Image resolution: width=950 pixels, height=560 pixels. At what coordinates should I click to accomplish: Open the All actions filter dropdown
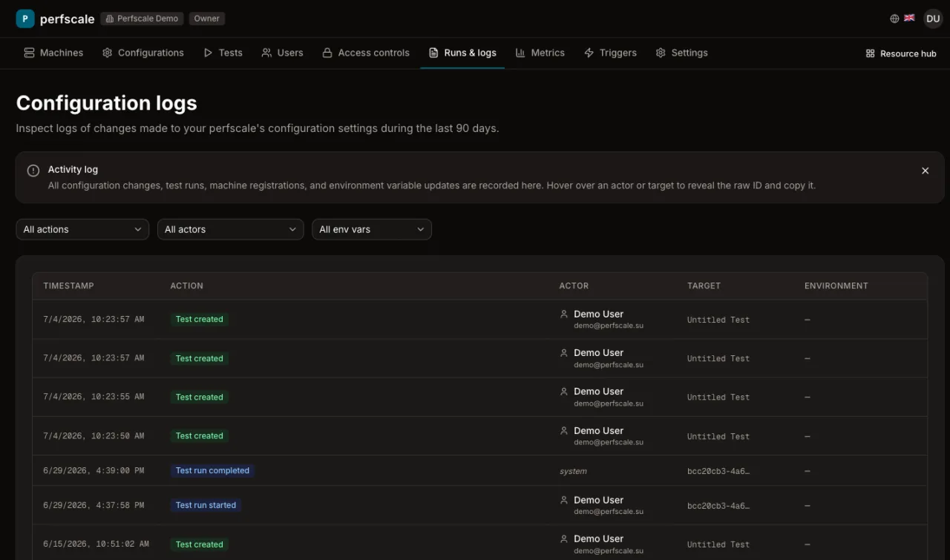[82, 229]
